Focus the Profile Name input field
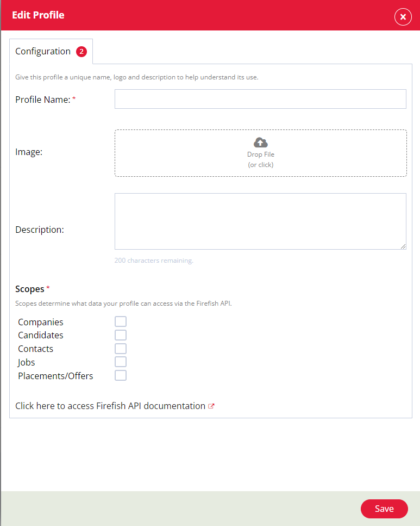Viewport: 420px width, 526px height. 260,99
